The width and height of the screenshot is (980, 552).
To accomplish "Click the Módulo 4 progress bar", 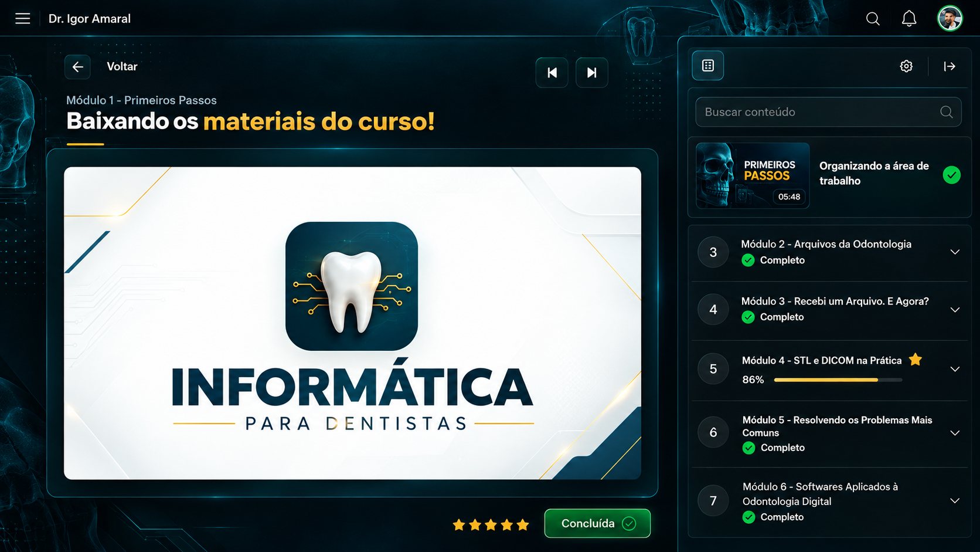I will click(838, 380).
